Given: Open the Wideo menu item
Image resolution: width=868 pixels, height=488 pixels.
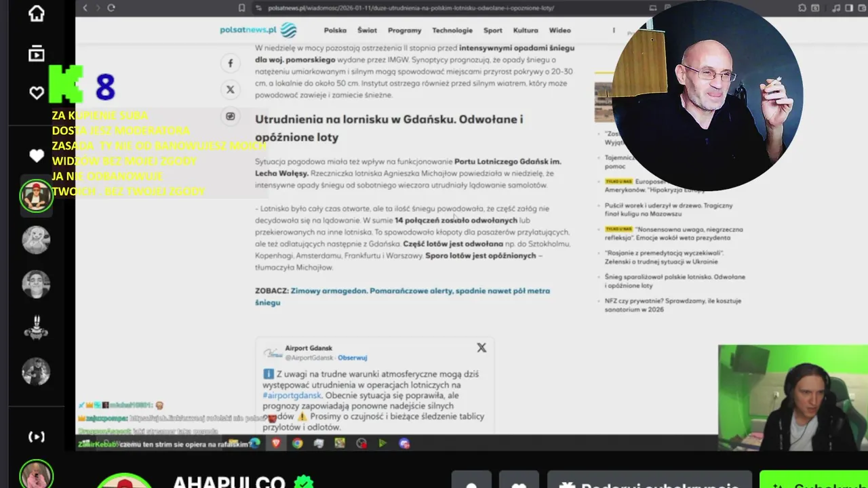Looking at the screenshot, I should (560, 30).
